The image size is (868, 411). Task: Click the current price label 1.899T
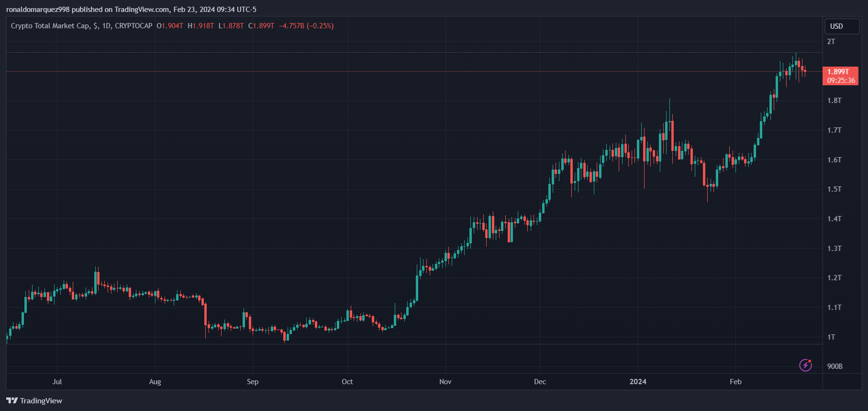(x=838, y=72)
